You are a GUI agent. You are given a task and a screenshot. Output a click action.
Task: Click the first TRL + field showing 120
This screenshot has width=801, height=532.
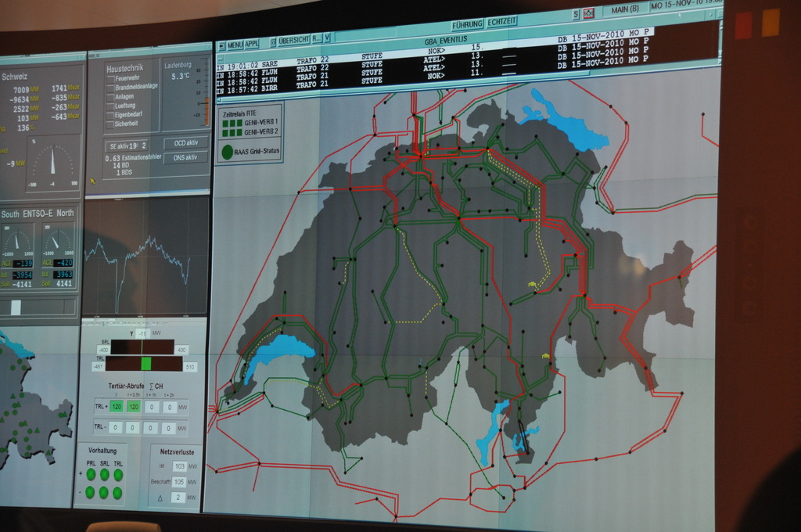[x=117, y=407]
